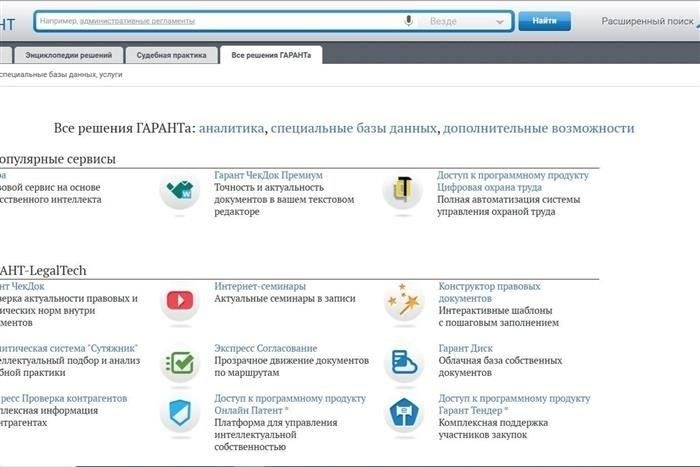Viewport: 700px width, 467px height.
Task: Jump to дополнительные возможности link
Action: [x=538, y=128]
